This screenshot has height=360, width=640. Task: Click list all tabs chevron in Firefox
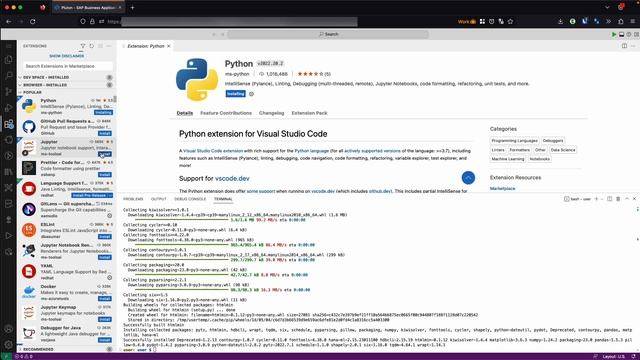point(607,7)
